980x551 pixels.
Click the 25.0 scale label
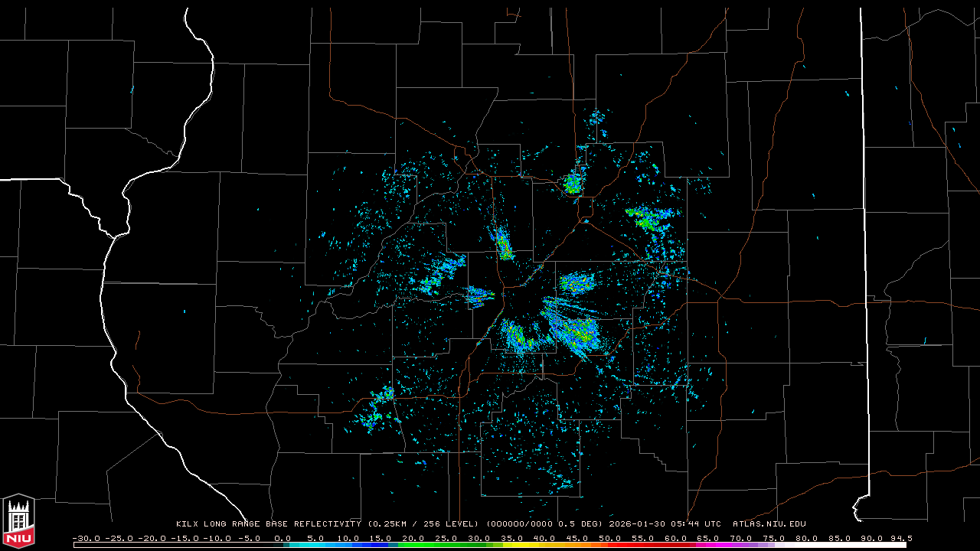[x=447, y=538]
